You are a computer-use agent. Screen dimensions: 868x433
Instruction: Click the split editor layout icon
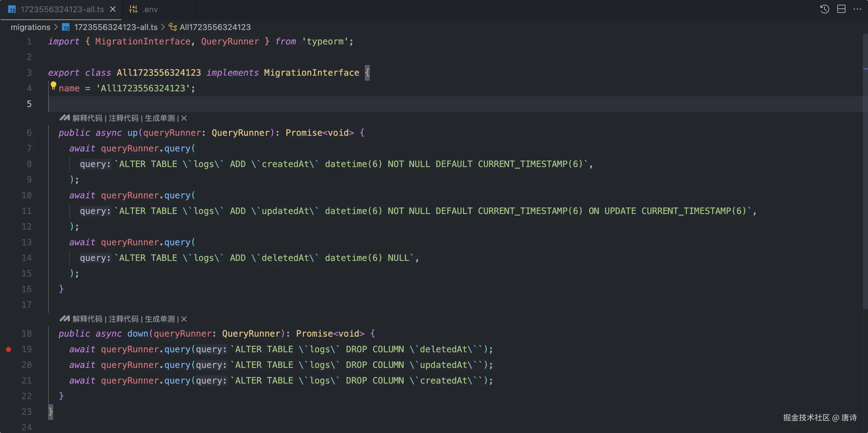pos(841,9)
